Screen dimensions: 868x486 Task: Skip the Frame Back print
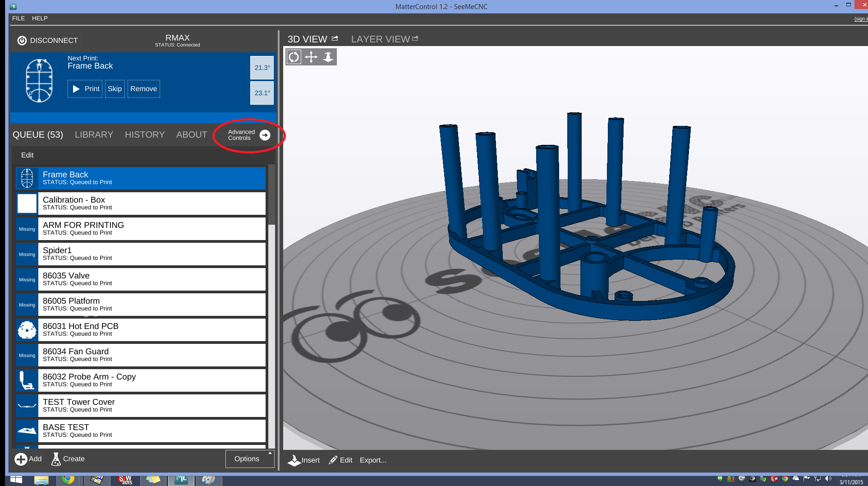pyautogui.click(x=115, y=89)
